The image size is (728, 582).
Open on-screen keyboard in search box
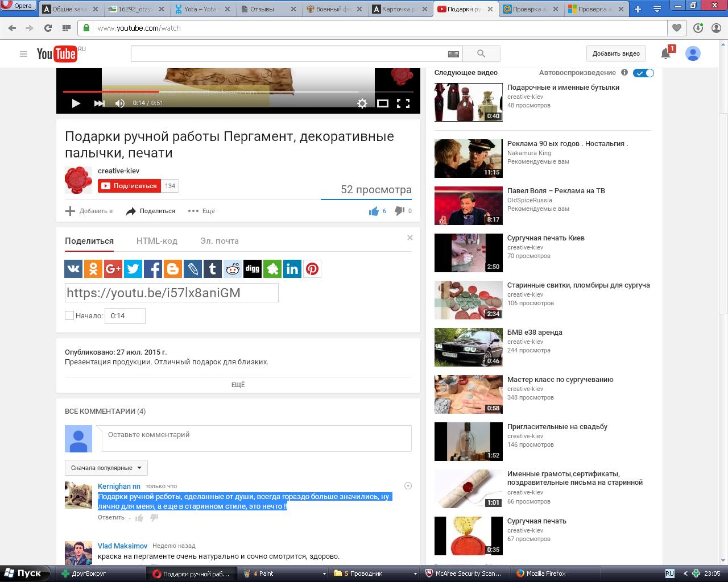[453, 54]
